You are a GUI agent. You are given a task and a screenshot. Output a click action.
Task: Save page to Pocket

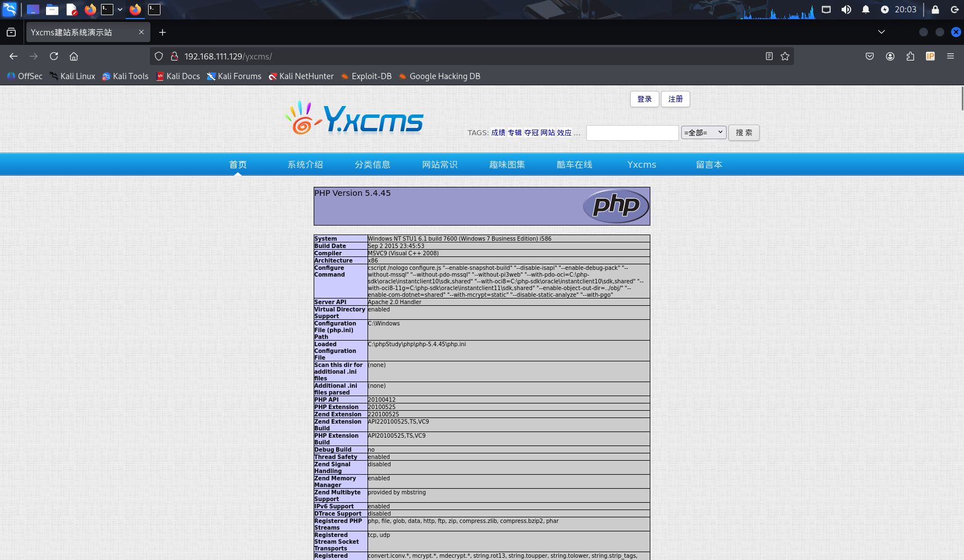870,56
